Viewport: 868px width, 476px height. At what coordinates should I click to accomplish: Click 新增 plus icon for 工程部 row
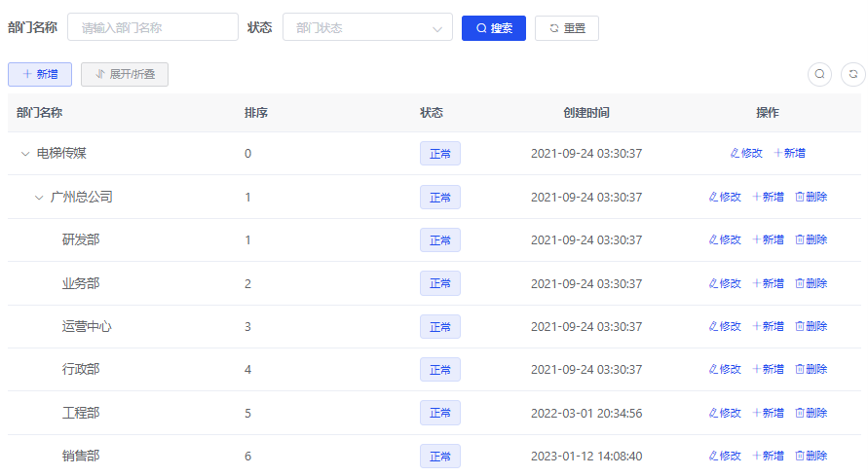point(757,413)
